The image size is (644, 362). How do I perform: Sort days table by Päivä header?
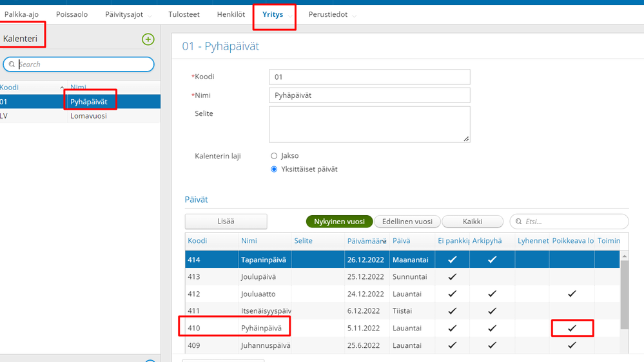click(401, 241)
